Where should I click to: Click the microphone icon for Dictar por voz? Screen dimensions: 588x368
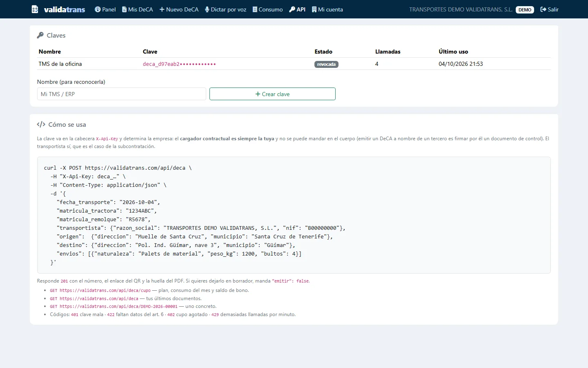click(207, 9)
